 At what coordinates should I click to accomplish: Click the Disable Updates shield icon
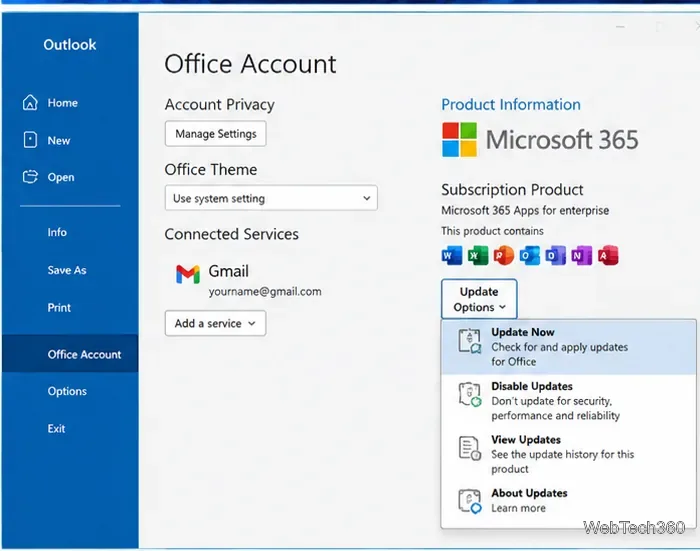click(x=470, y=394)
